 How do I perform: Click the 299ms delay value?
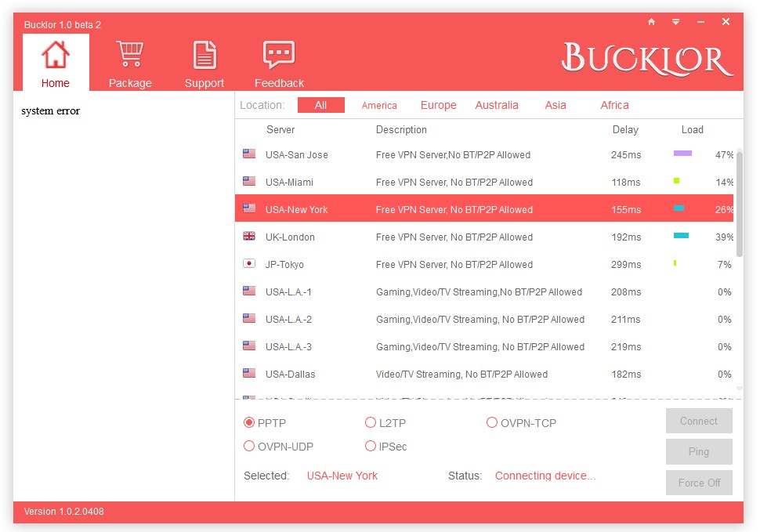tap(626, 265)
